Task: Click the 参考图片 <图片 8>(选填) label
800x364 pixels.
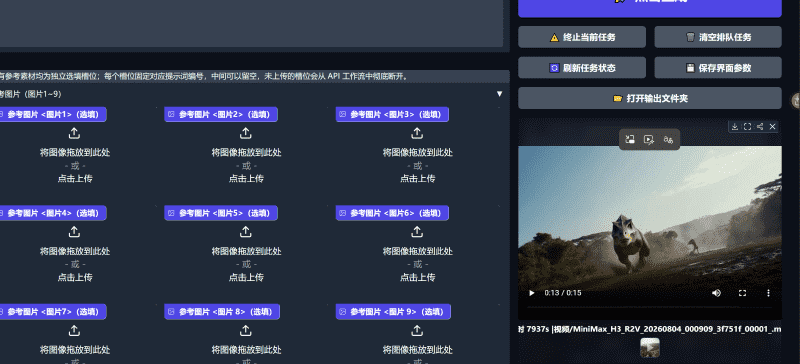Action: point(222,312)
